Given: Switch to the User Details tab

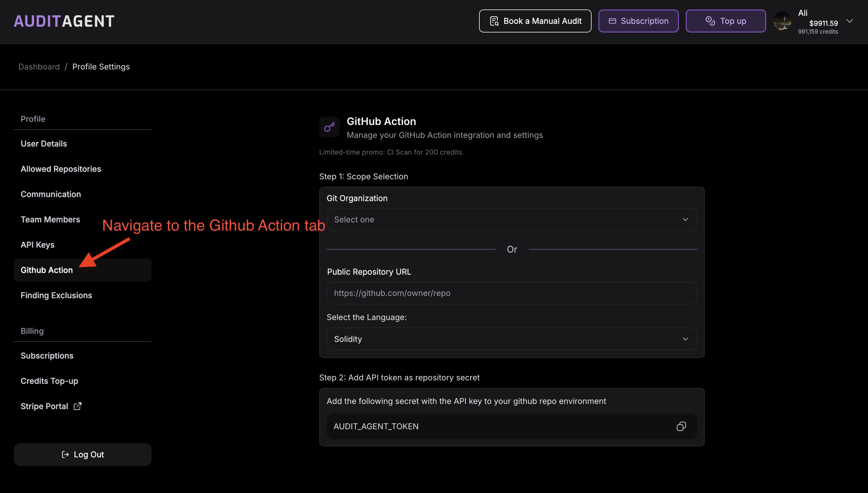Looking at the screenshot, I should click(44, 144).
